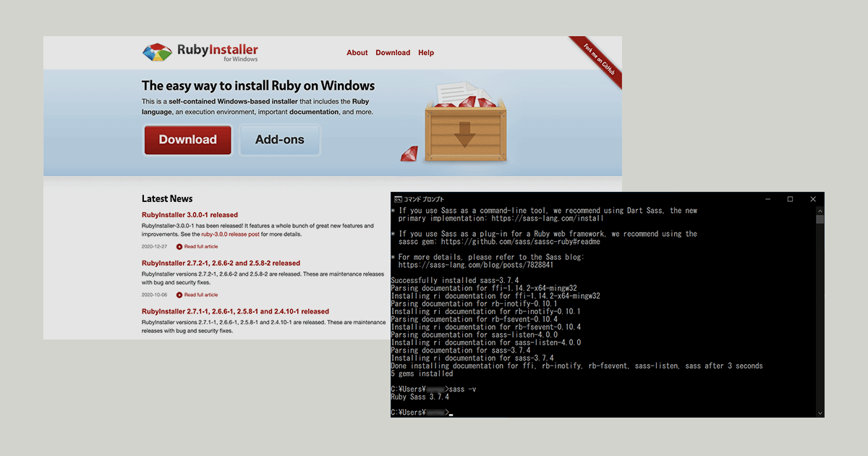Click the wooden crate download illustration
Viewport: 868px width, 456px height.
click(464, 122)
